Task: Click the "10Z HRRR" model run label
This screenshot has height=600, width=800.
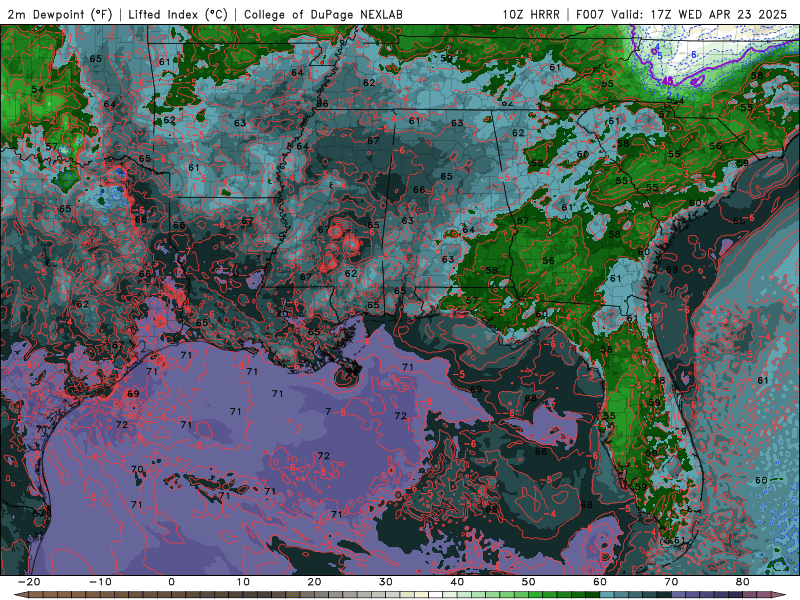Action: [x=531, y=14]
